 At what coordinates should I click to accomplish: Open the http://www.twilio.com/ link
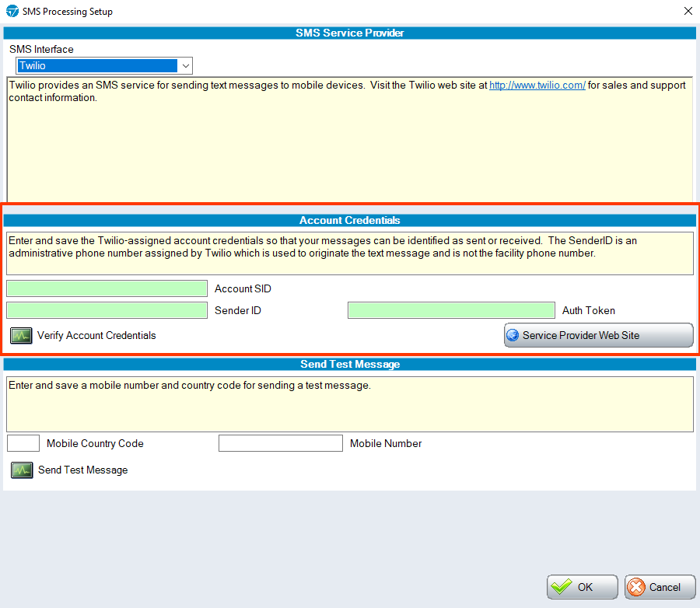coord(537,86)
